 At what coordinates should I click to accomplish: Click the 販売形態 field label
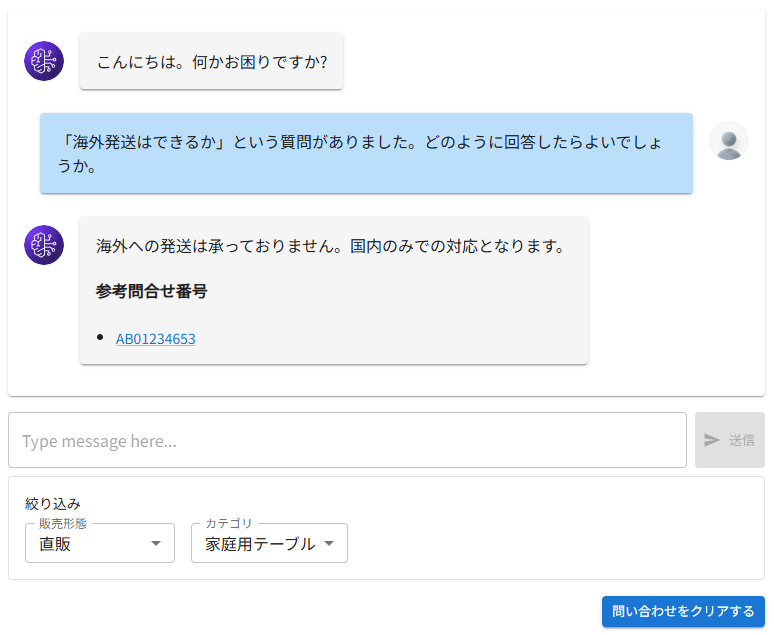pos(63,523)
